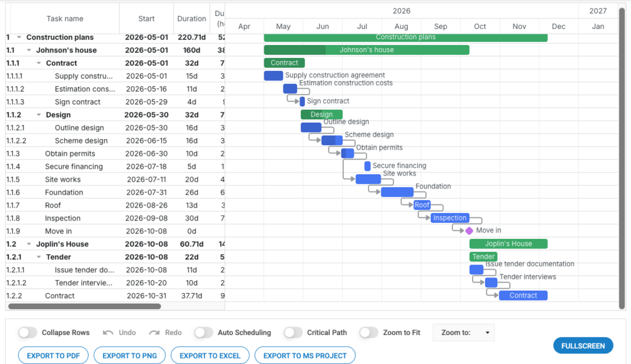Click the Duration column header

192,18
